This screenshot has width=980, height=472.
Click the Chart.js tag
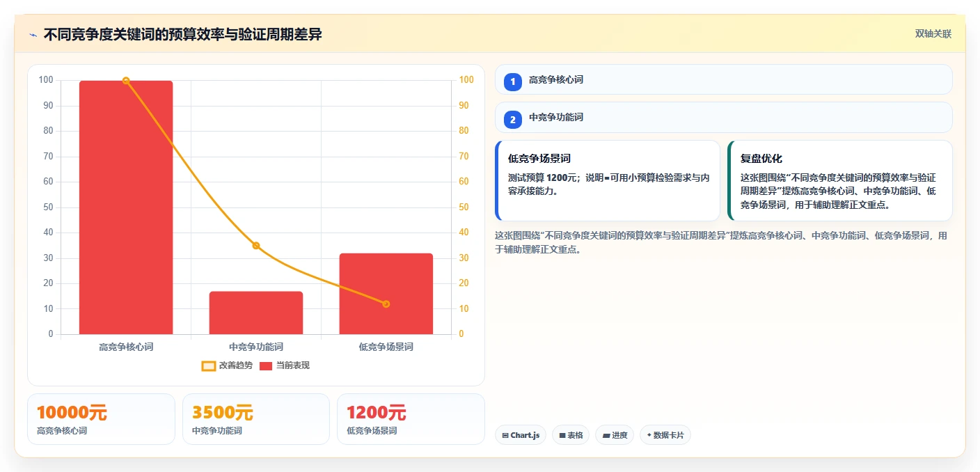521,435
